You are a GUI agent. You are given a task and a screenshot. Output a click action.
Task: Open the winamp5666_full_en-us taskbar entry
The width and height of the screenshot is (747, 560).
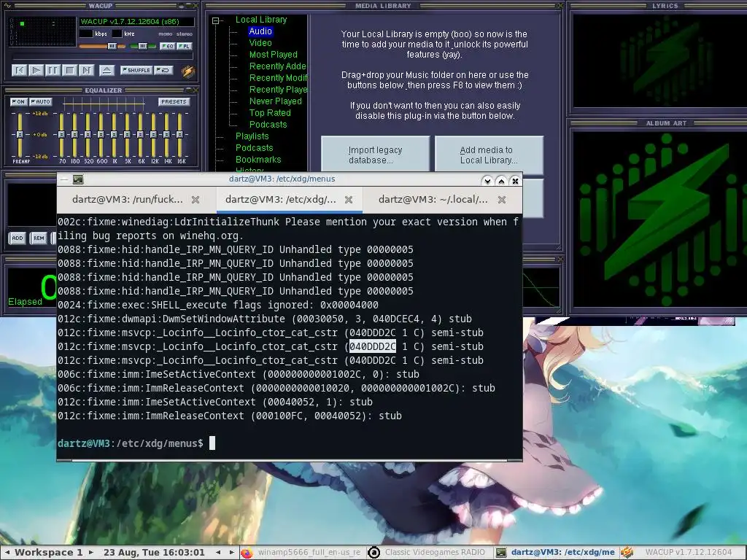click(301, 553)
